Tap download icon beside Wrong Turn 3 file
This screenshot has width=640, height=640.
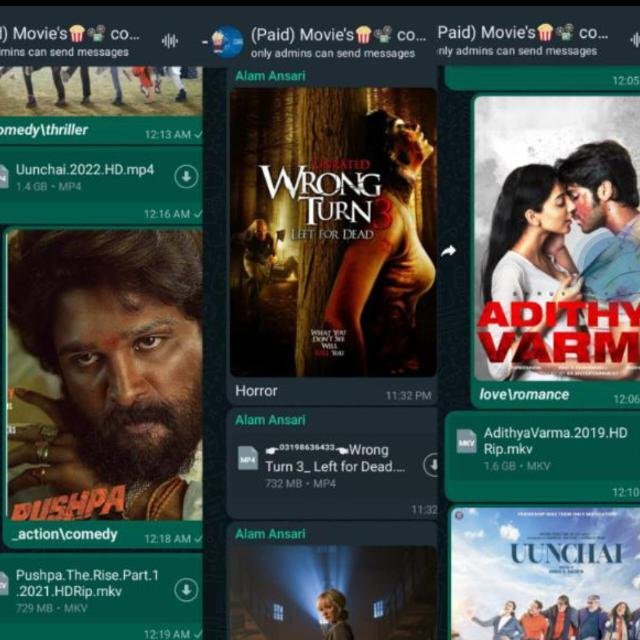click(431, 464)
